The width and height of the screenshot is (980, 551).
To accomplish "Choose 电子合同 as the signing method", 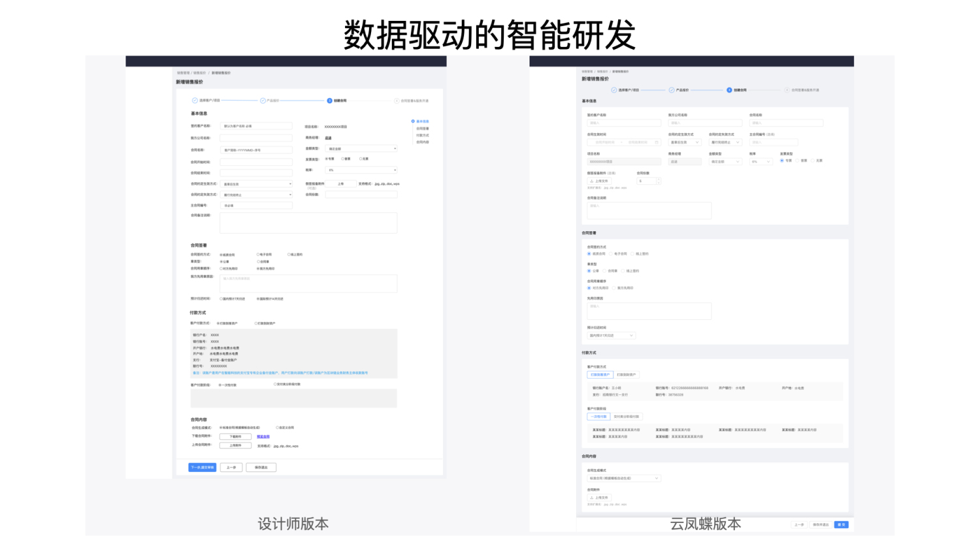I will point(611,254).
